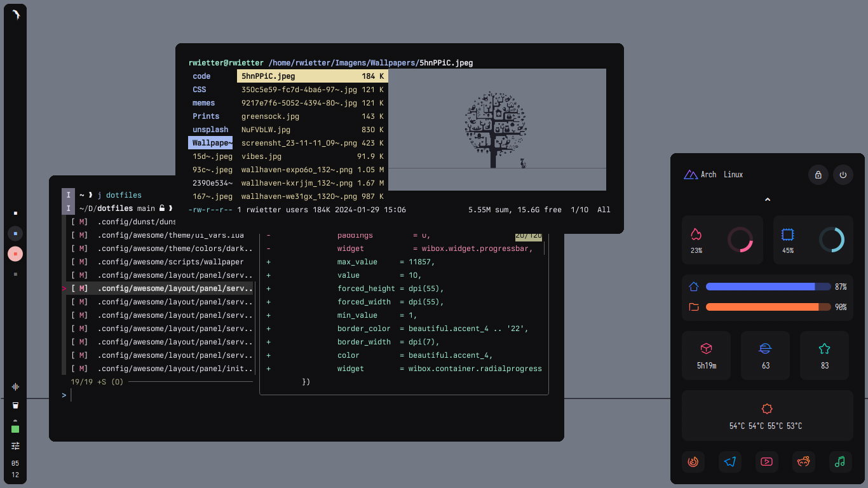Click the blue 87% progress bar
The height and width of the screenshot is (488, 868).
[x=768, y=287]
